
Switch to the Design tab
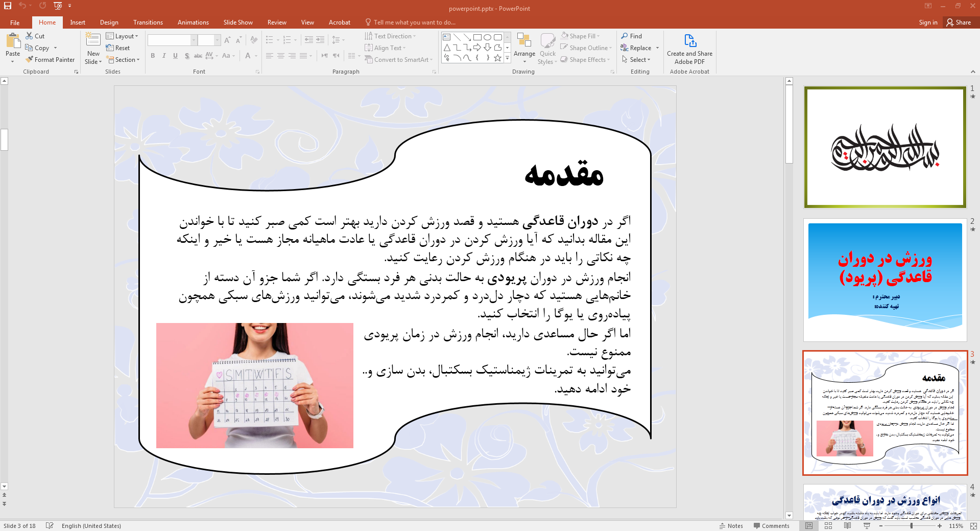click(x=109, y=22)
